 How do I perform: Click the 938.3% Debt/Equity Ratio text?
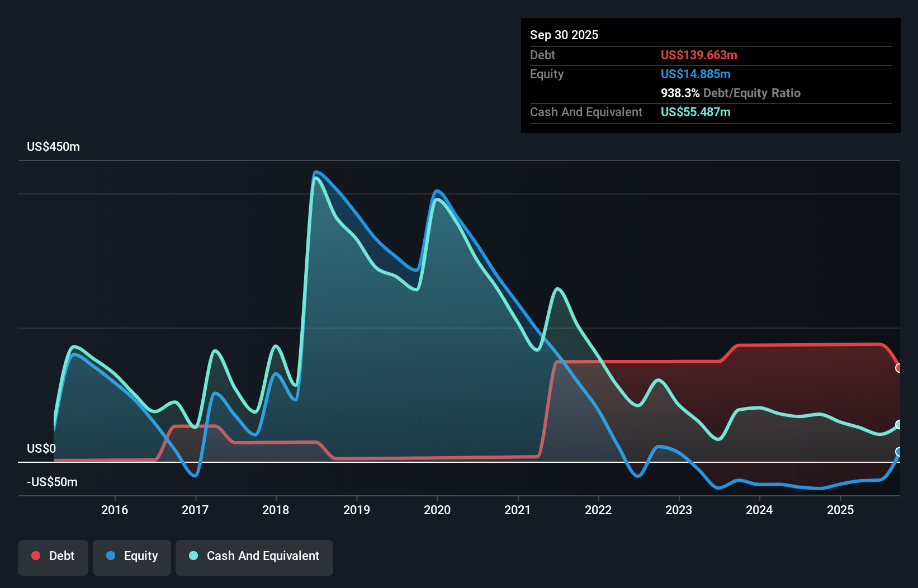tap(731, 93)
